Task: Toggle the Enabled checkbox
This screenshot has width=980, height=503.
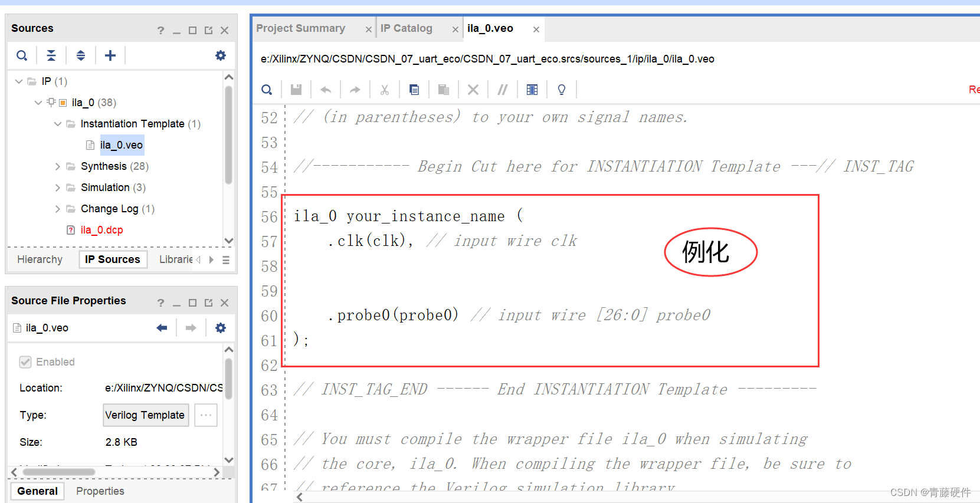Action: (25, 362)
